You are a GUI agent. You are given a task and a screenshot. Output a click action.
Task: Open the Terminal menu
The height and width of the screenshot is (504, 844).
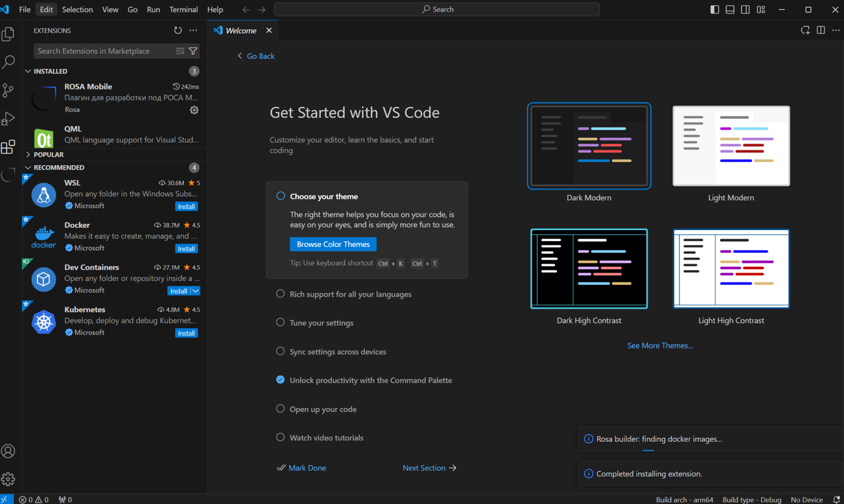tap(183, 10)
